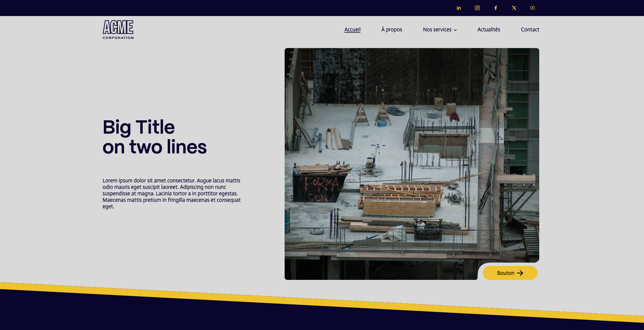
Task: Click the CORPORATION text under logo
Action: click(x=118, y=38)
